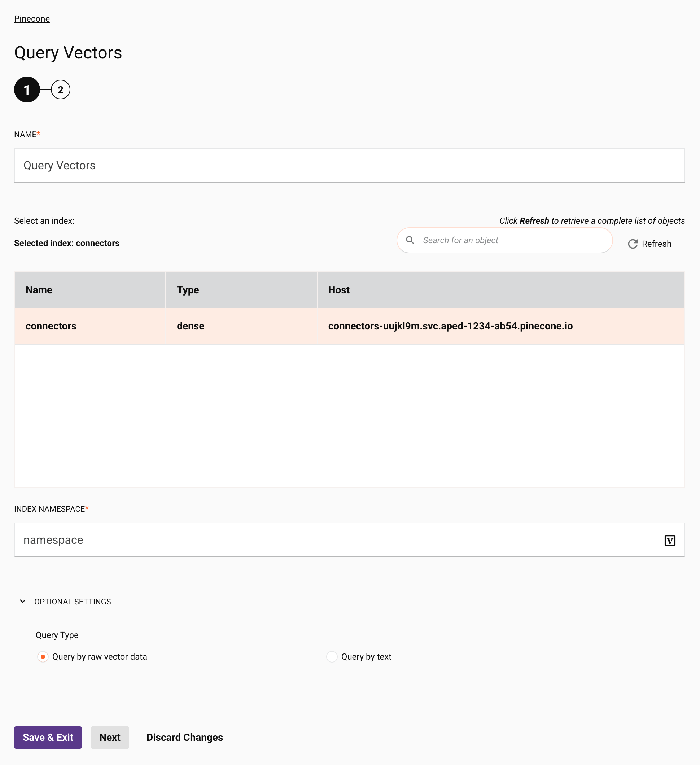Collapse the Optional Settings chevron

23,602
